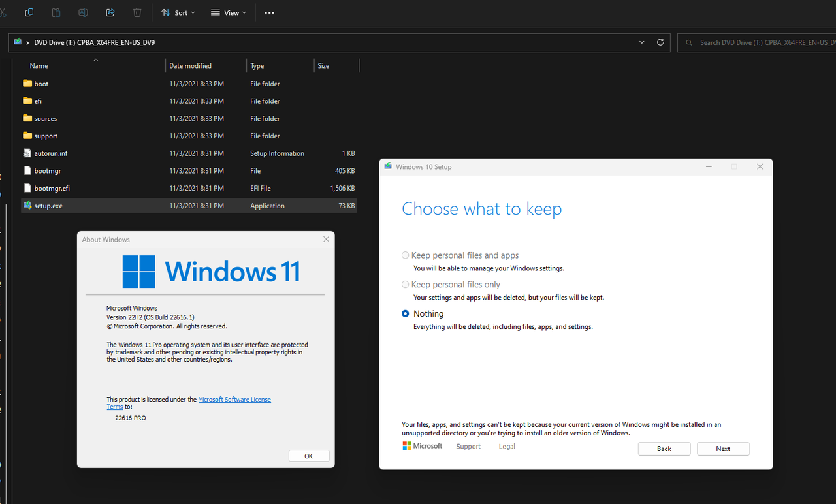Click the bootmgr file icon
The image size is (836, 504).
click(x=27, y=170)
